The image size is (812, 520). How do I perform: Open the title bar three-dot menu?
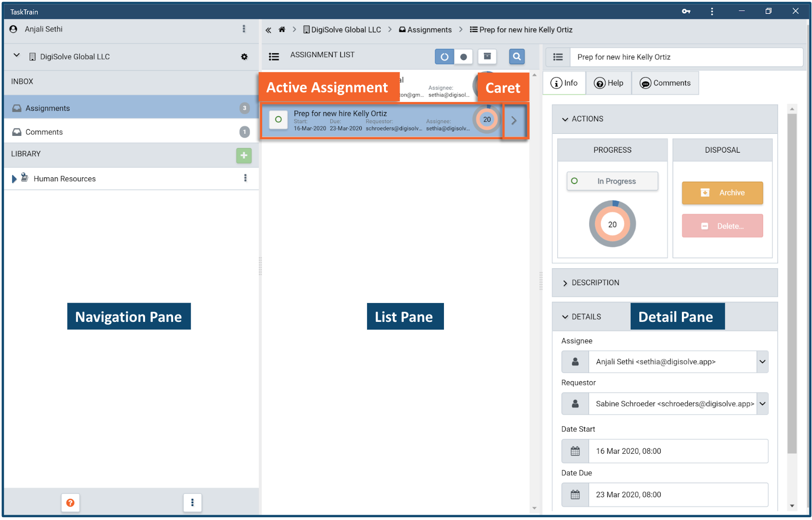click(712, 11)
